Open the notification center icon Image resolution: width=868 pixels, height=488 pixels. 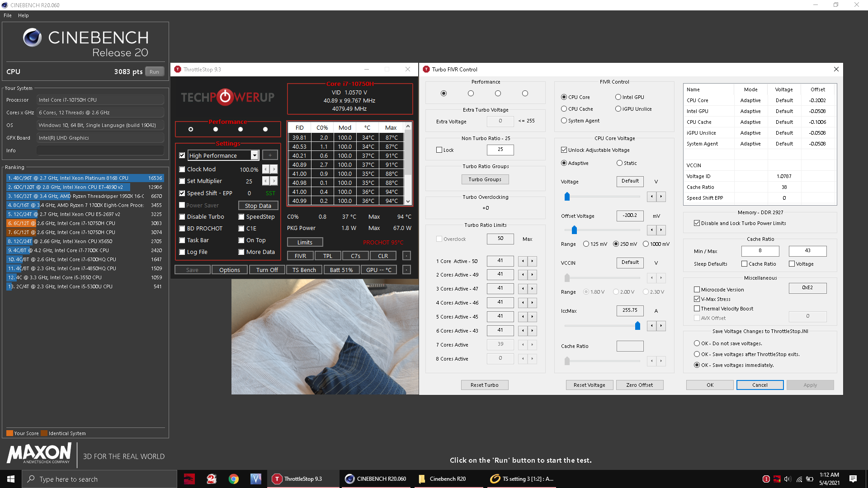click(853, 479)
